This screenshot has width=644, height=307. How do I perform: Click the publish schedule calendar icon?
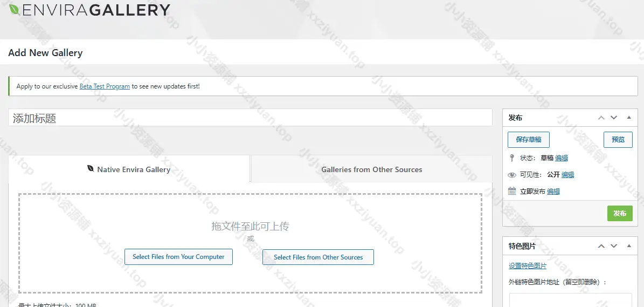click(x=512, y=192)
